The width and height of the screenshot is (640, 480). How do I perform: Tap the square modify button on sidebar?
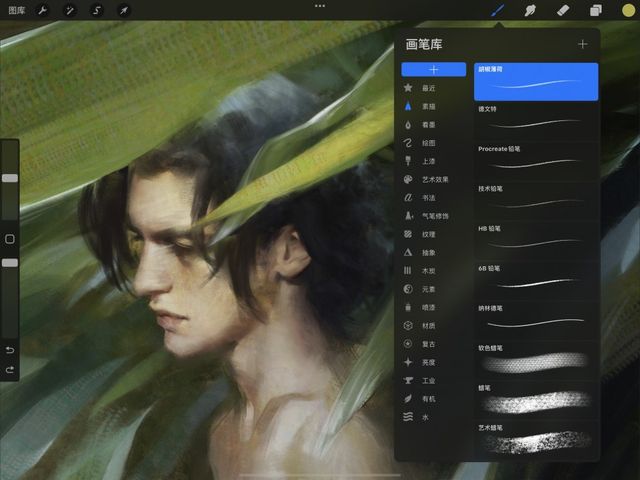[x=10, y=239]
